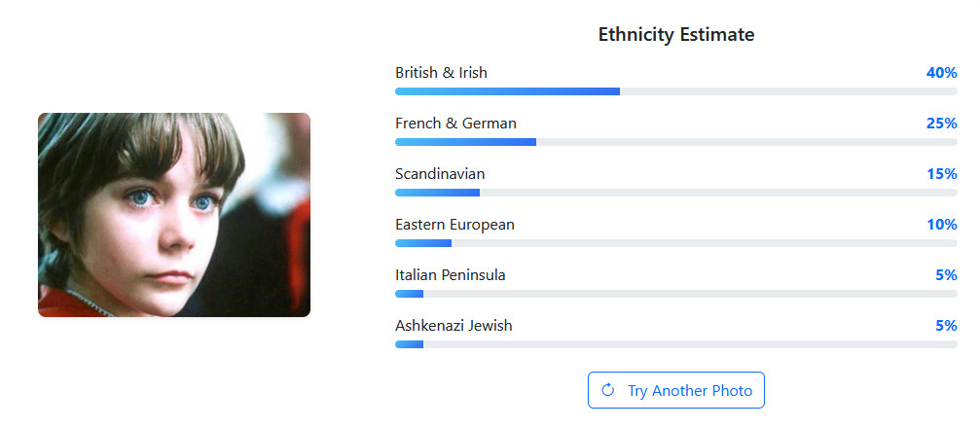The height and width of the screenshot is (428, 980).
Task: Click the 10% value for Eastern European
Action: coord(942,225)
